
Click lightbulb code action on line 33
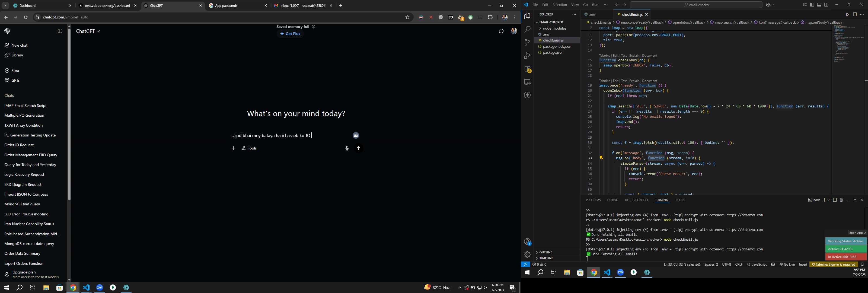pos(601,158)
